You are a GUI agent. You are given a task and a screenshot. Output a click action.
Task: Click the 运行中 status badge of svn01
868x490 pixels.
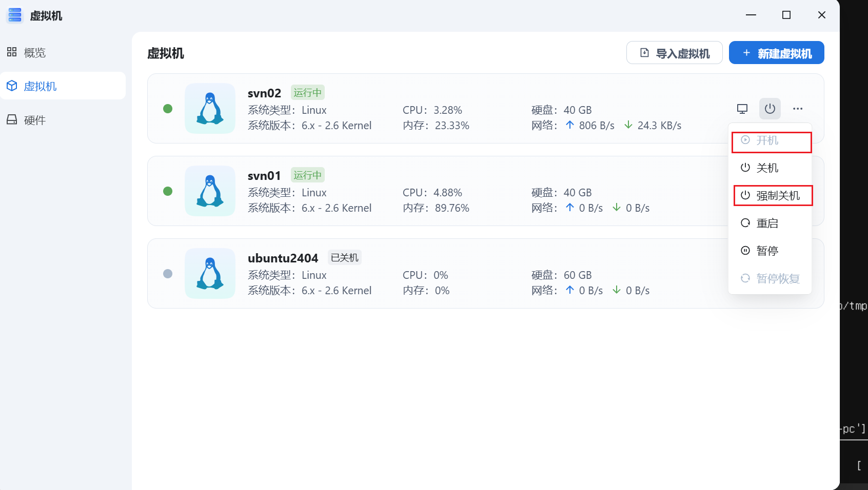308,175
